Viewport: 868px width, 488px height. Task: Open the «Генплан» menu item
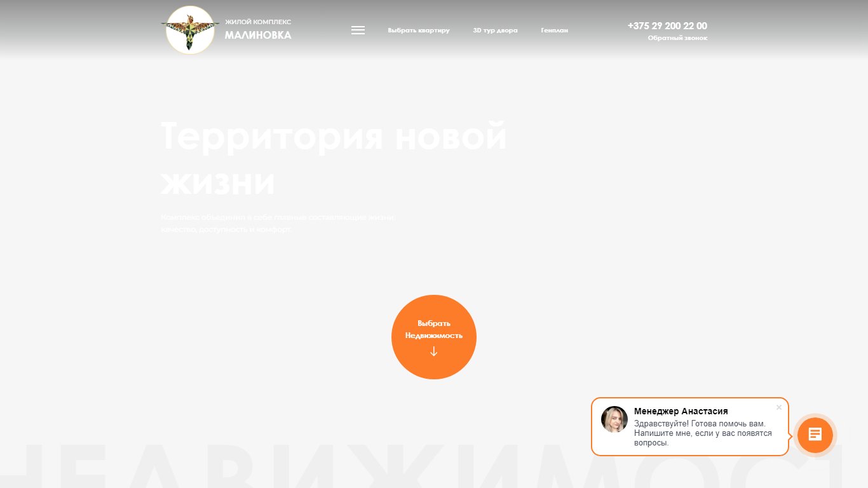pyautogui.click(x=555, y=30)
